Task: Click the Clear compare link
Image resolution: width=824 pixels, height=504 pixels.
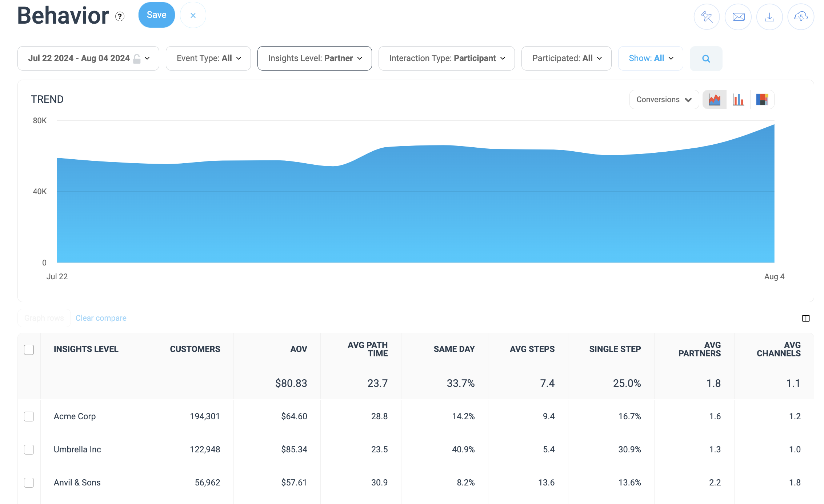Action: click(101, 318)
